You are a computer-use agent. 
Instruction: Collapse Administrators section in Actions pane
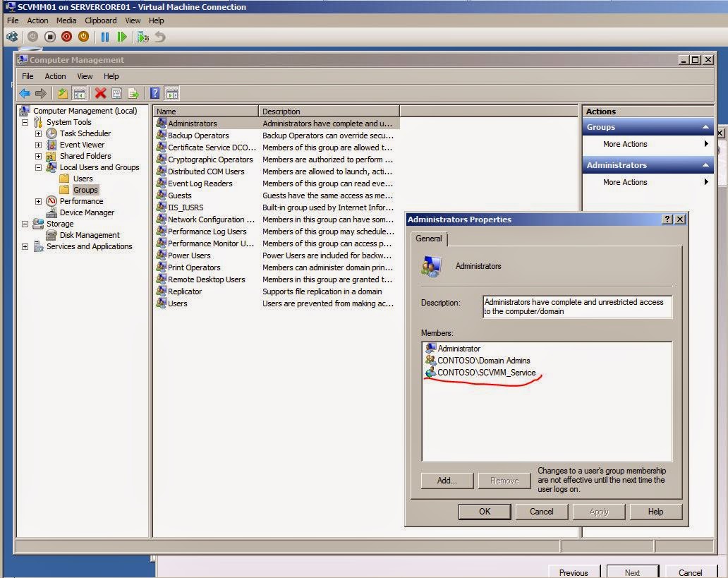pyautogui.click(x=705, y=165)
